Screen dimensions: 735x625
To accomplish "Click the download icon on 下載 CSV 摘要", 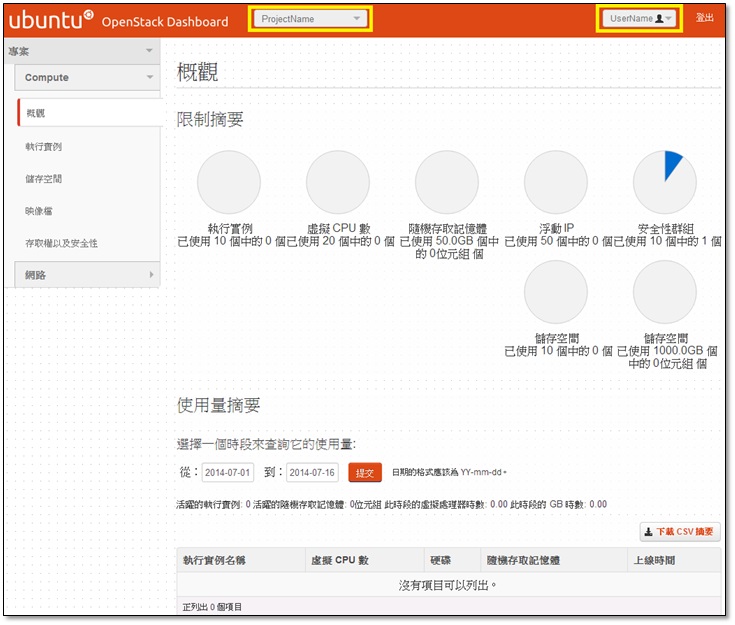I will pos(647,532).
